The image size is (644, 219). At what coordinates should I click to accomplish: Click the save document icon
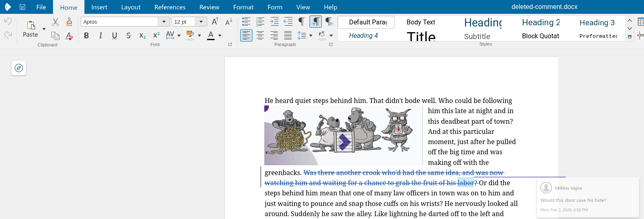click(22, 7)
